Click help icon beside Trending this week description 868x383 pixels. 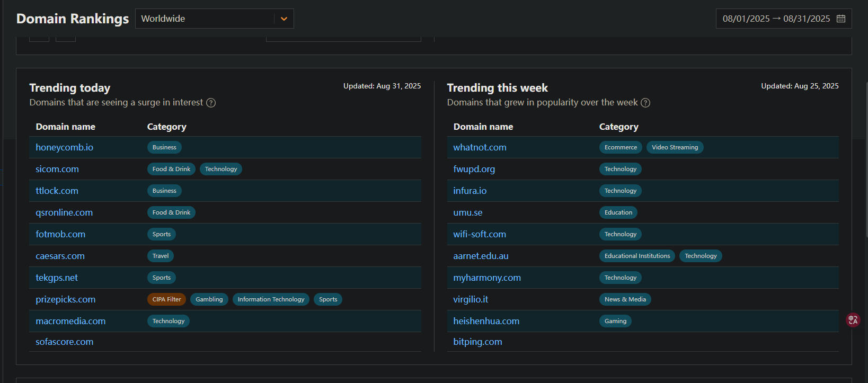(645, 103)
